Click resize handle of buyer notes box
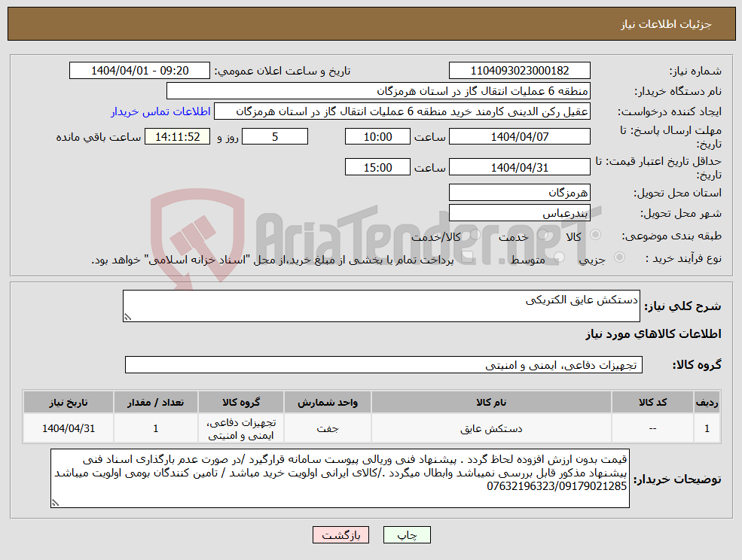 point(55,504)
